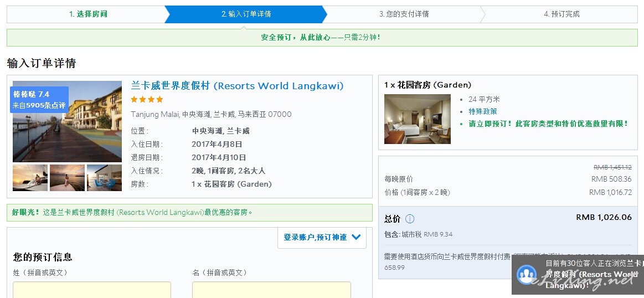Open the blue chairs terrace thumbnail
Image resolution: width=644 pixels, height=298 pixels.
pyautogui.click(x=104, y=178)
